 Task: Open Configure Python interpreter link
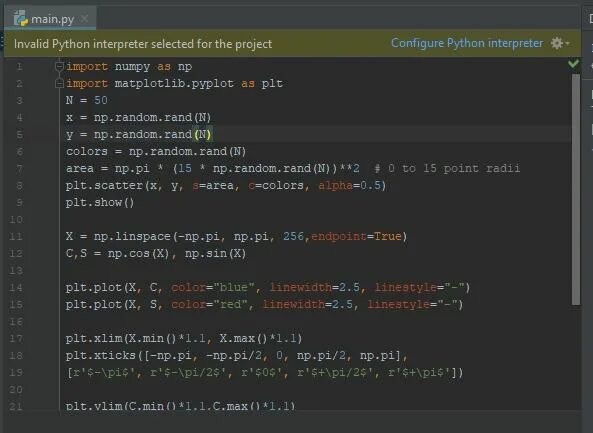click(467, 43)
